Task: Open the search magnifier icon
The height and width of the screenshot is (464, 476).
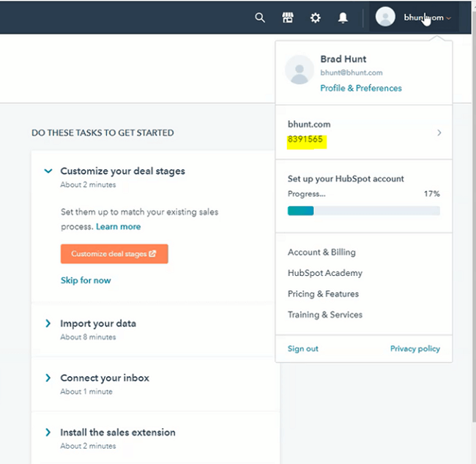Action: (259, 18)
